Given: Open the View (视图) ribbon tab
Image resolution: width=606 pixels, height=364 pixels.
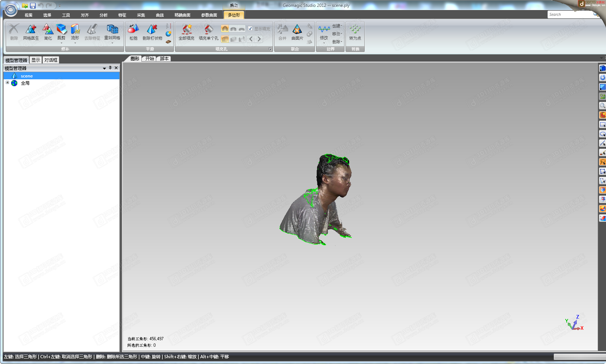Looking at the screenshot, I should (x=28, y=15).
